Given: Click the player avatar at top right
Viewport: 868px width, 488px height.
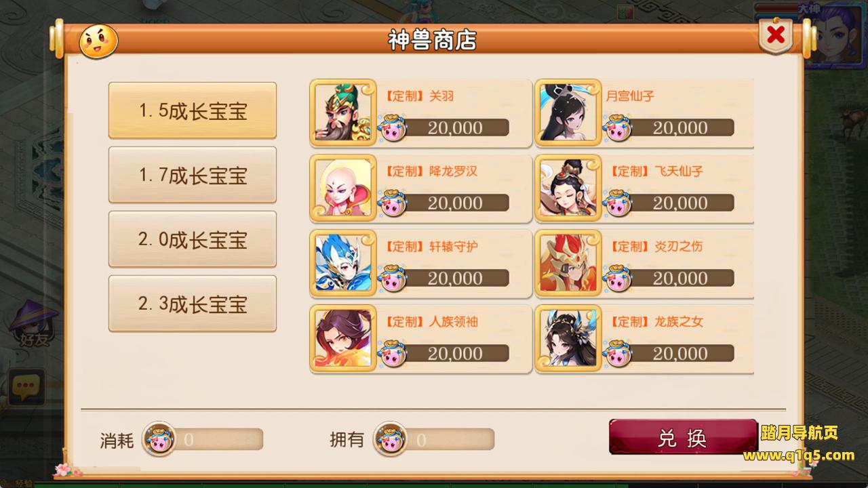Looking at the screenshot, I should (832, 37).
